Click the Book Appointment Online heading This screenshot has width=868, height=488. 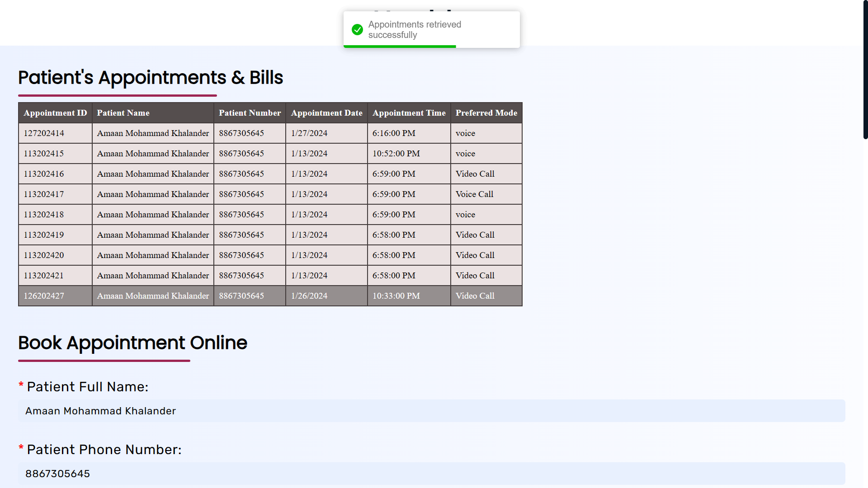click(132, 343)
